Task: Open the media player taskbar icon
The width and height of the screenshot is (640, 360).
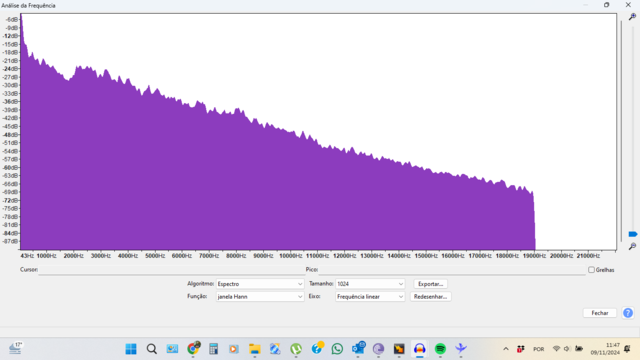Action: click(234, 349)
